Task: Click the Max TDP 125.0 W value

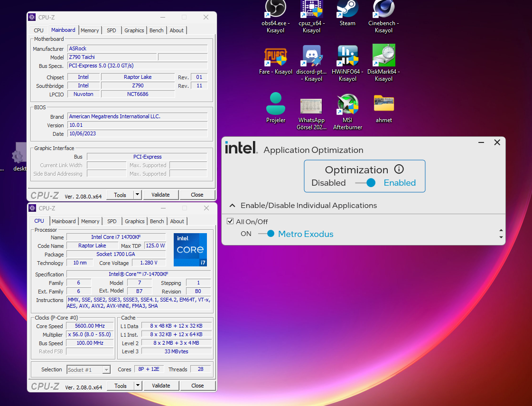Action: pos(155,245)
